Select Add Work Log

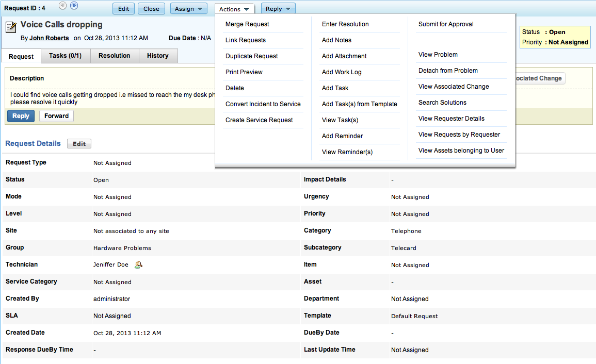342,72
